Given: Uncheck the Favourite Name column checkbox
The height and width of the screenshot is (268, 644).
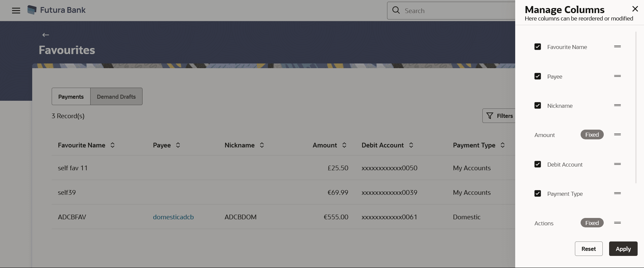Looking at the screenshot, I should 538,47.
